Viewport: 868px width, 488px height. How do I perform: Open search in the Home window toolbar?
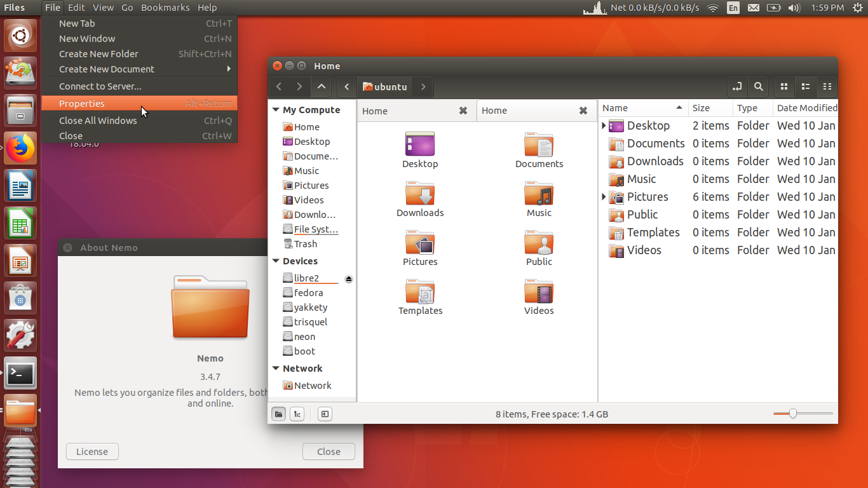(x=759, y=86)
